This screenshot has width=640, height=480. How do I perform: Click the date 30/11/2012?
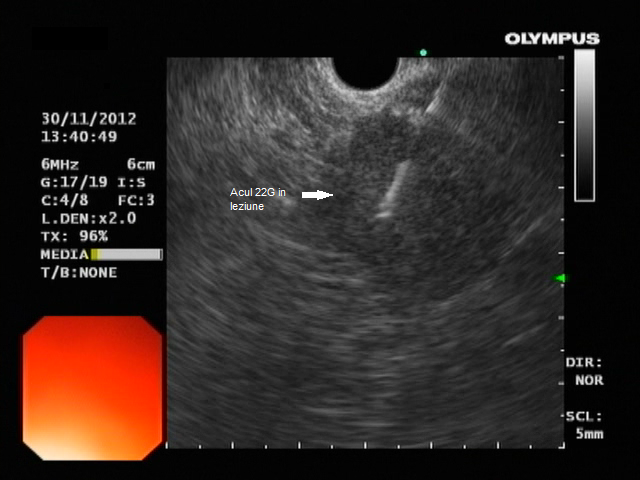pyautogui.click(x=89, y=119)
